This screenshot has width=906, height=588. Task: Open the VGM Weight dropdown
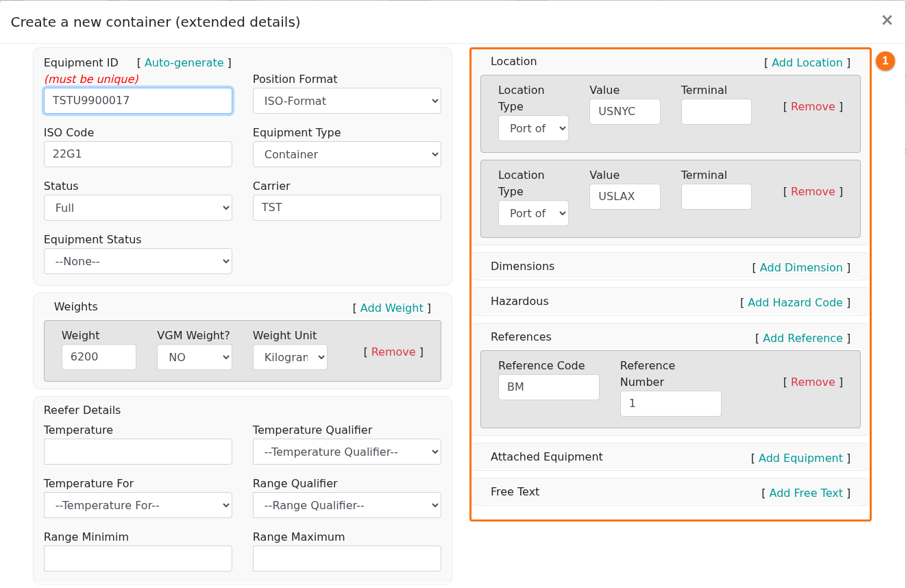tap(195, 357)
